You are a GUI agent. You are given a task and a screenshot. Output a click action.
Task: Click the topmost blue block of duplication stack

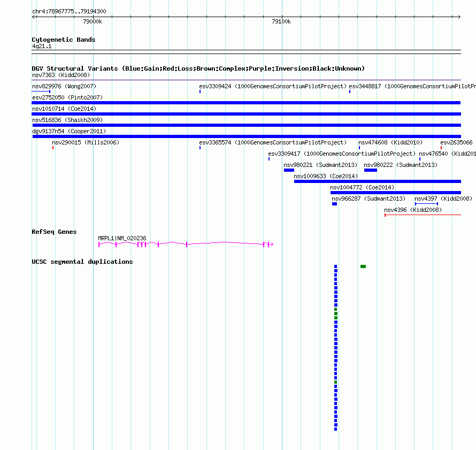point(336,266)
